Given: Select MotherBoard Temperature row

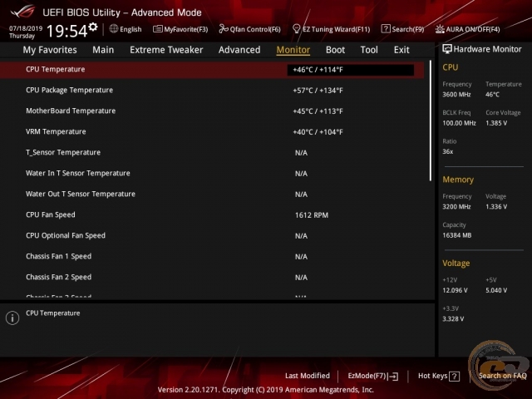Looking at the screenshot, I should pos(212,111).
